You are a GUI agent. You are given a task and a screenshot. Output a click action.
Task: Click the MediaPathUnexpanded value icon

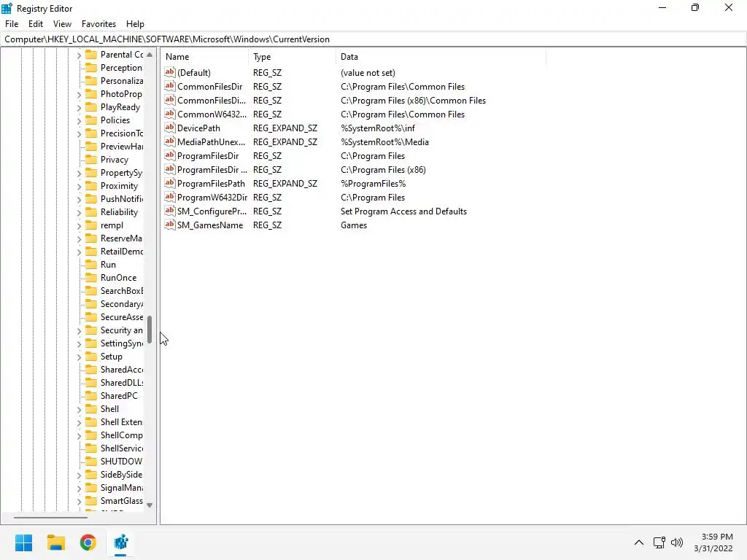(169, 141)
